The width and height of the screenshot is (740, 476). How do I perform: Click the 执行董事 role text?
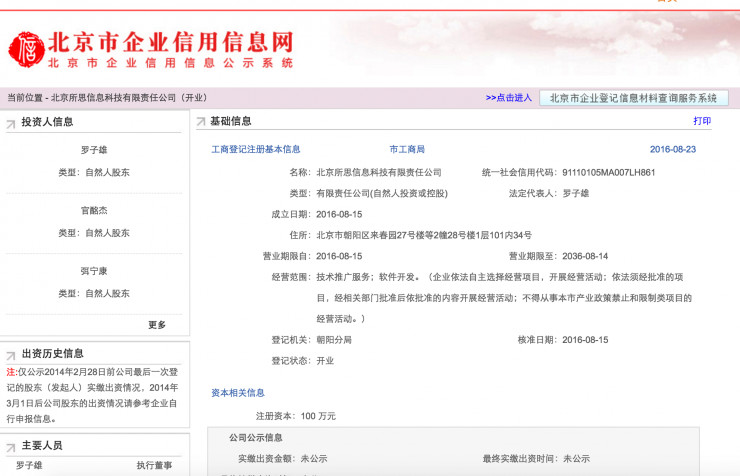pos(154,466)
